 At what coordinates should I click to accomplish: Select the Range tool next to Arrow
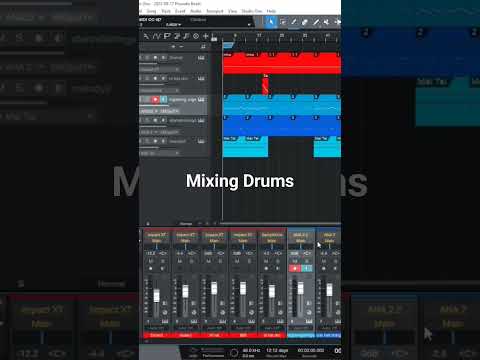pos(283,22)
